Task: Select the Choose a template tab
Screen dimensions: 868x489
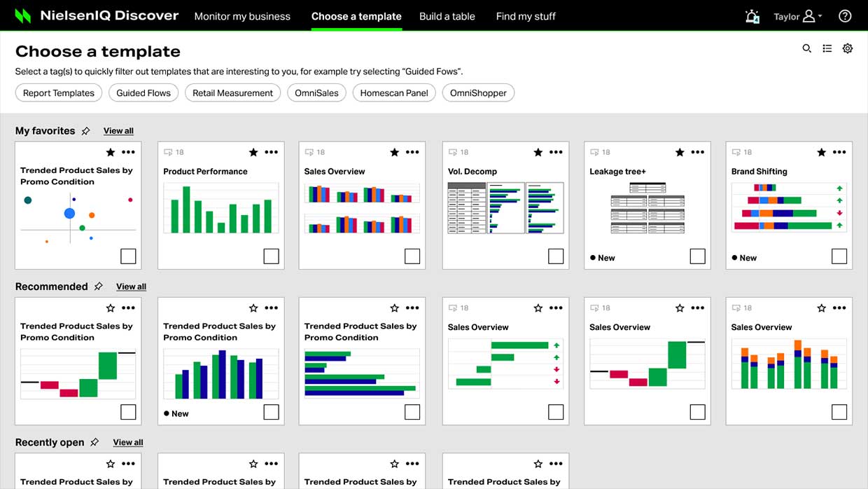Action: click(x=356, y=16)
